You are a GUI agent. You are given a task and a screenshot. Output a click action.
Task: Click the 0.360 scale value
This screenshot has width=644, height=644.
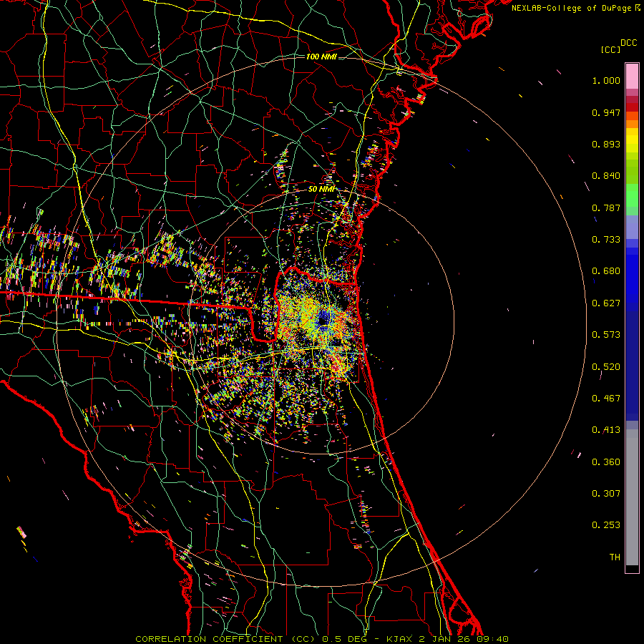click(x=606, y=462)
